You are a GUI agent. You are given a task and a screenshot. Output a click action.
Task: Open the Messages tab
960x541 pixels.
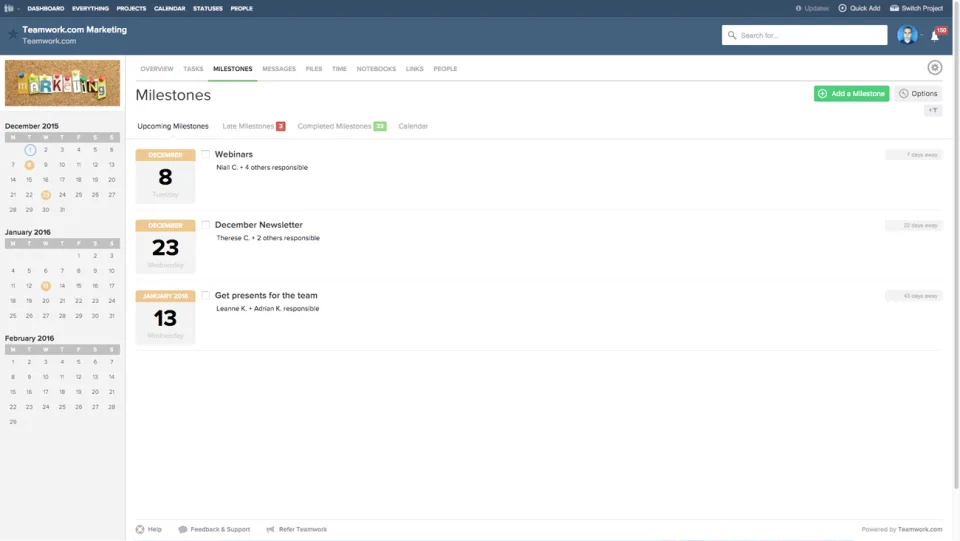click(279, 69)
